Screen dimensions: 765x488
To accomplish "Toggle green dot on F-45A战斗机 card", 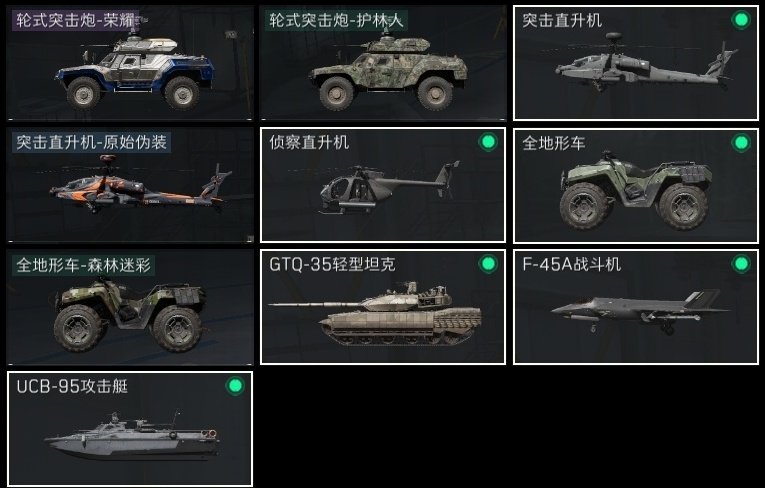I will point(741,264).
